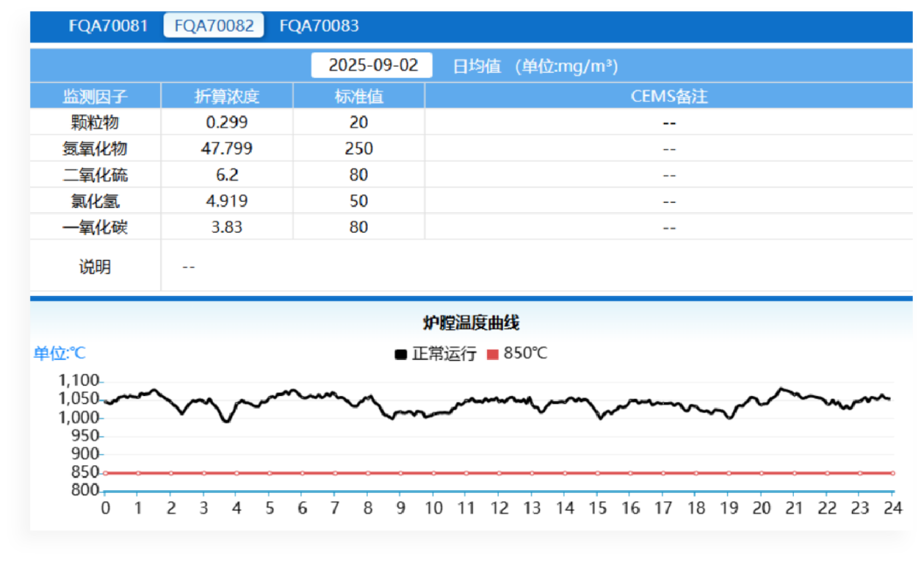
Task: Select the 氯化氢 row label
Action: click(95, 201)
